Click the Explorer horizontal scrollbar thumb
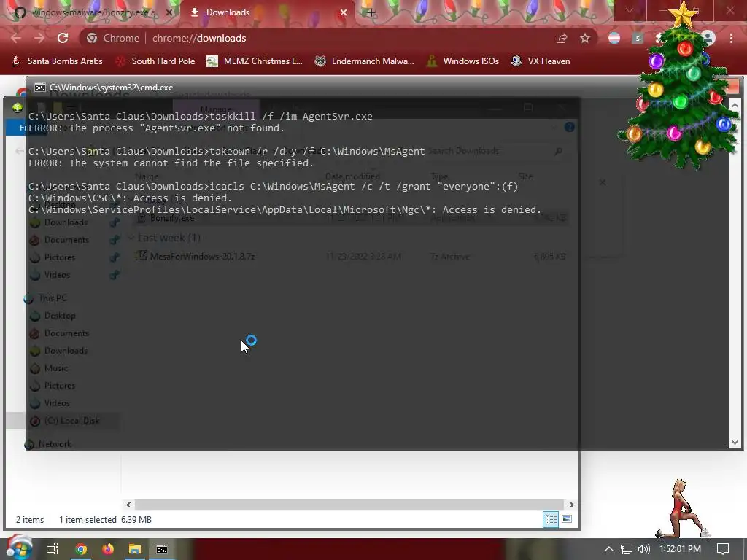The width and height of the screenshot is (747, 560). pos(349,505)
